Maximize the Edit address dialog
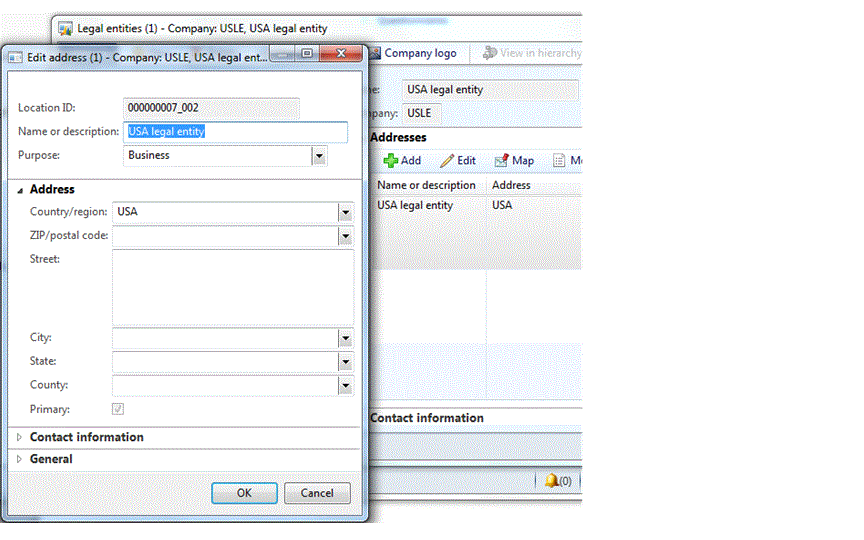The image size is (864, 540). click(x=307, y=53)
